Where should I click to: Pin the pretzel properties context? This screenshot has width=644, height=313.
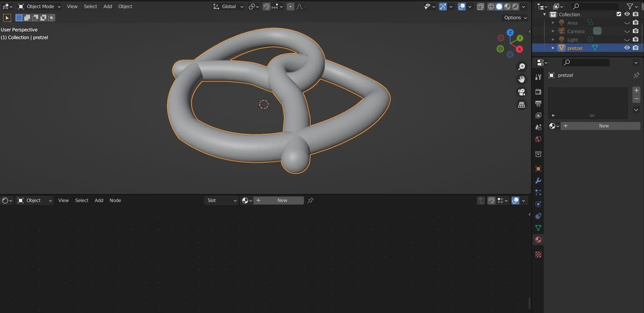(x=636, y=75)
